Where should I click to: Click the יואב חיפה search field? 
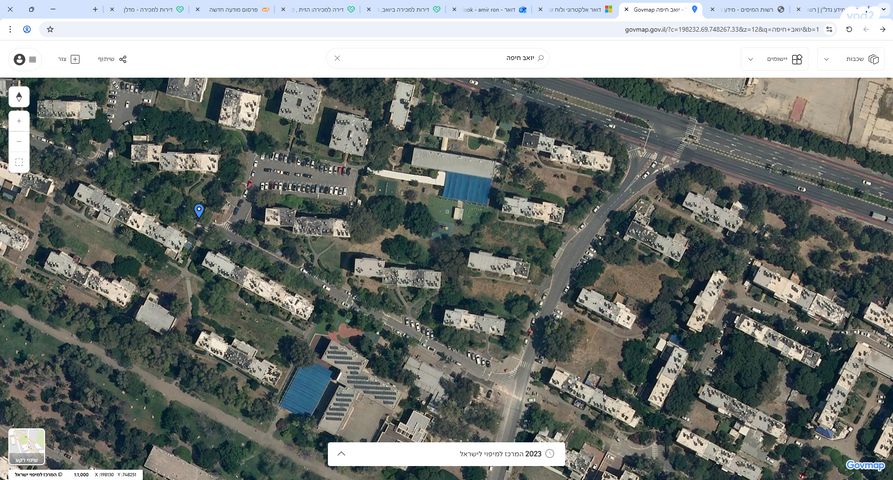point(440,58)
